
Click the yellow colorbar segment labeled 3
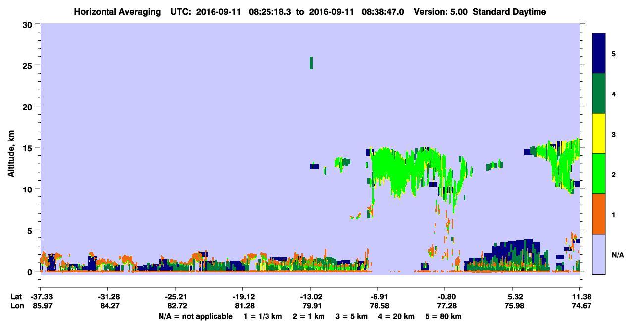[x=599, y=134]
